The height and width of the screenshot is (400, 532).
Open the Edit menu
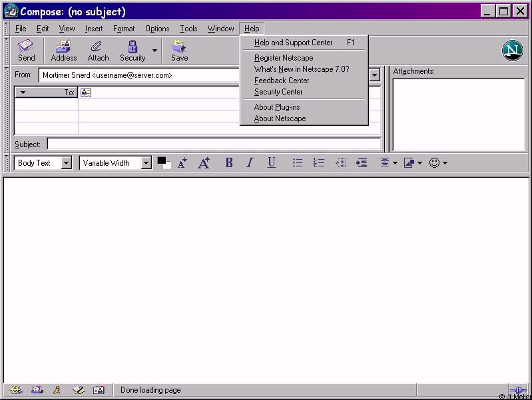(43, 29)
